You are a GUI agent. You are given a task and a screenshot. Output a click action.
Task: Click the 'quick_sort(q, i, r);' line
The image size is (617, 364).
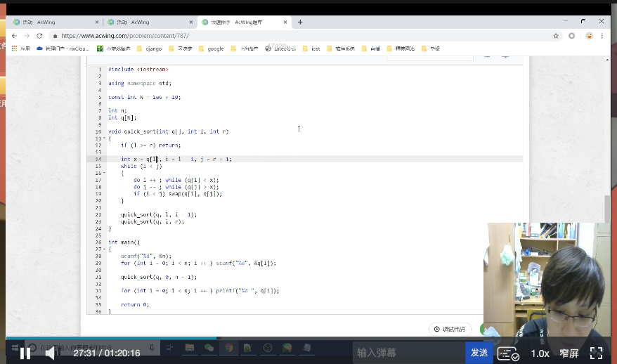[x=152, y=221]
